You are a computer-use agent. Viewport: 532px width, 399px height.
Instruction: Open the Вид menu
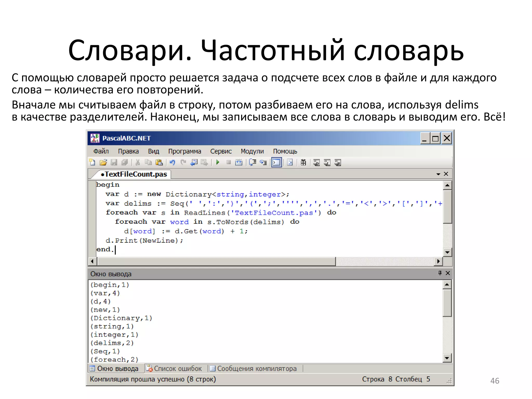[x=154, y=151]
